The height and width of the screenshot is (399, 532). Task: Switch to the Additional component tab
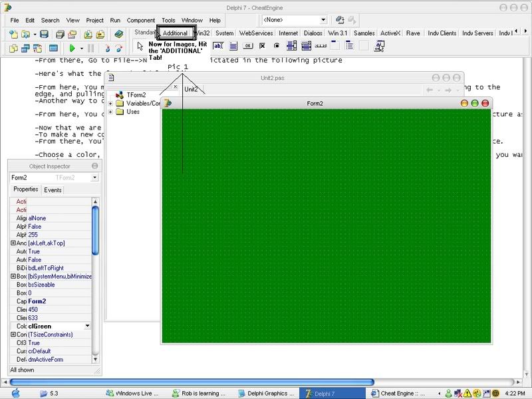[x=176, y=33]
